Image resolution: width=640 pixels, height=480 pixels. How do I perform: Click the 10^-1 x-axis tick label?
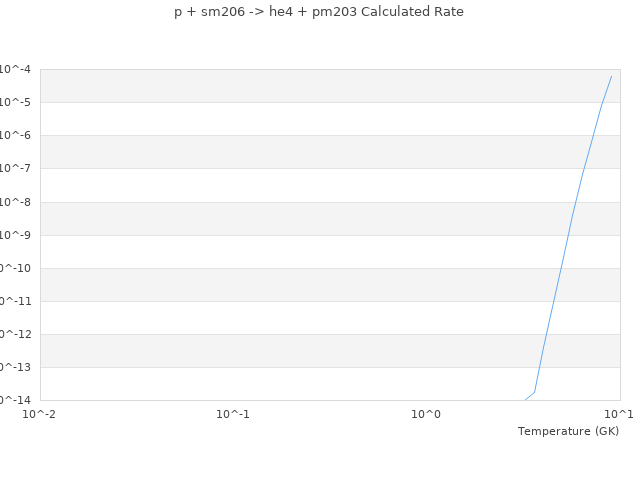pos(233,414)
